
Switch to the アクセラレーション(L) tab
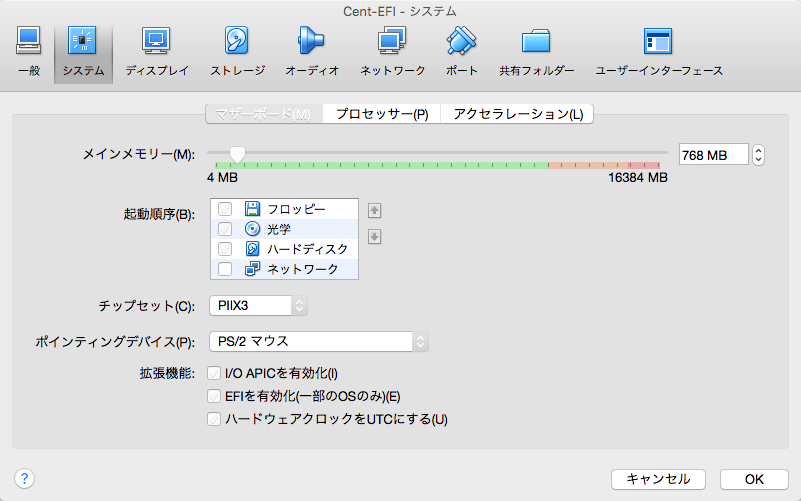coord(517,114)
